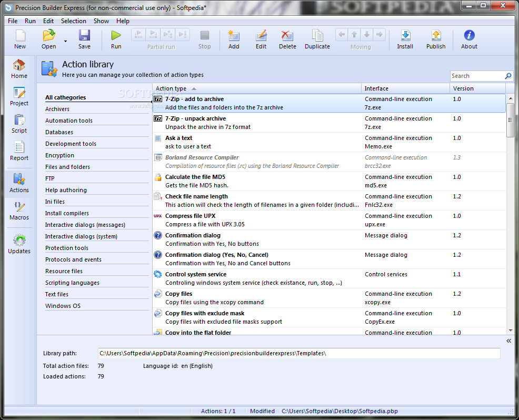
Task: Open the Run menu
Action: 30,21
